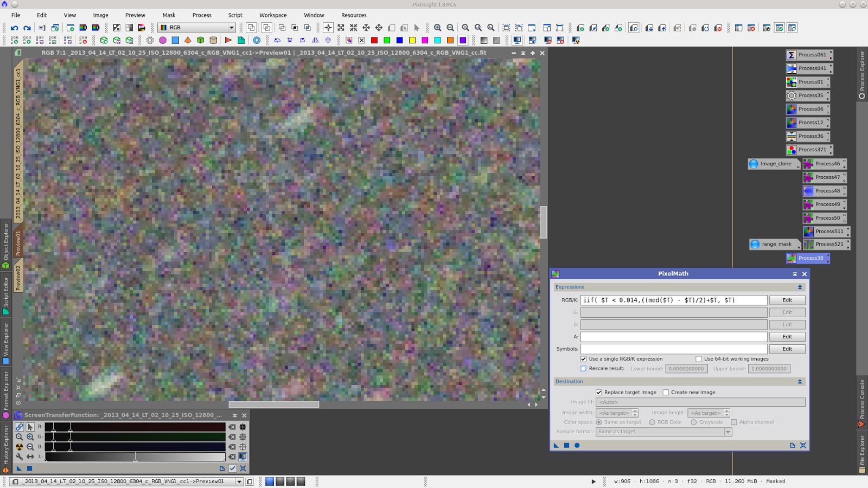The width and height of the screenshot is (868, 488).
Task: Select the Preview02 side tab
Action: coord(18,277)
